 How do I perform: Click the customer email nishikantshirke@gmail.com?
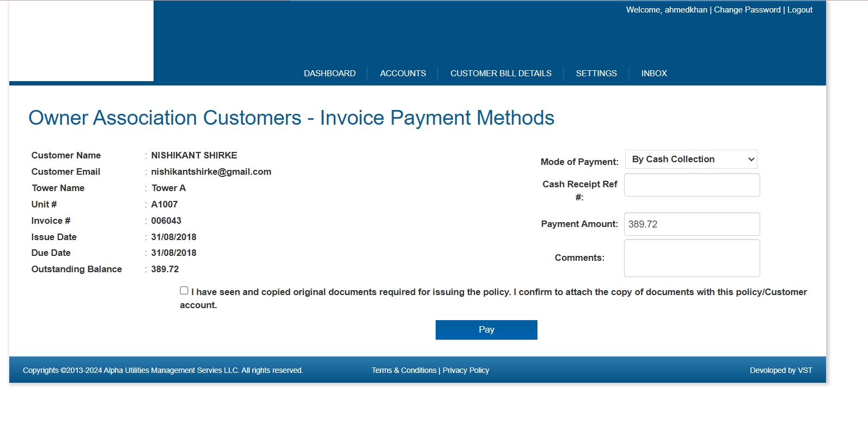[x=211, y=172]
